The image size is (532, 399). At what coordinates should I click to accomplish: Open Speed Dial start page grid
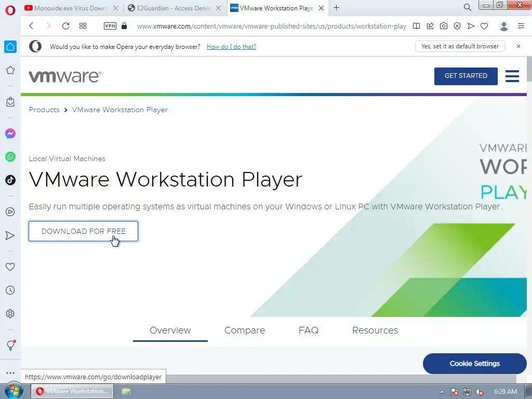(x=83, y=26)
